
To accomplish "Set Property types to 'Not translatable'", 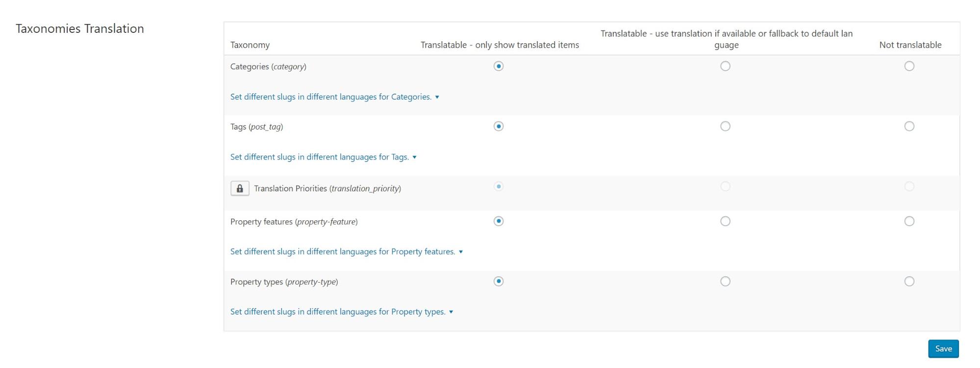I will [909, 282].
